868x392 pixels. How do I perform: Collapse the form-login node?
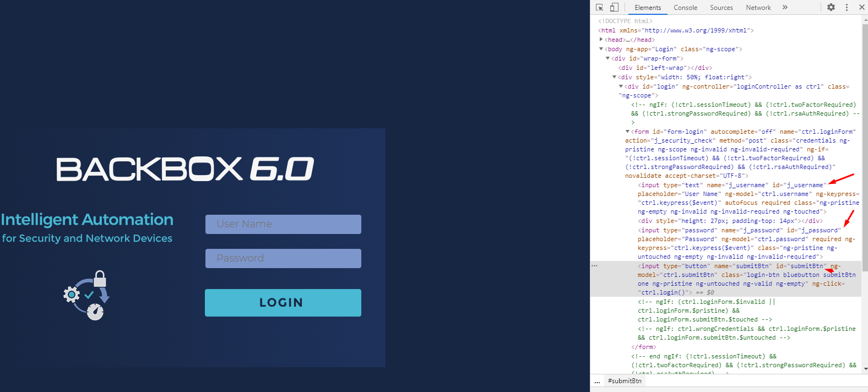pos(628,132)
